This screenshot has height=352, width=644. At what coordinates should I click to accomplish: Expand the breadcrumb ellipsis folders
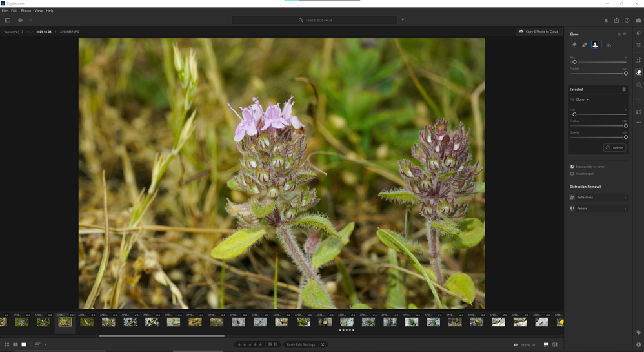[x=27, y=32]
